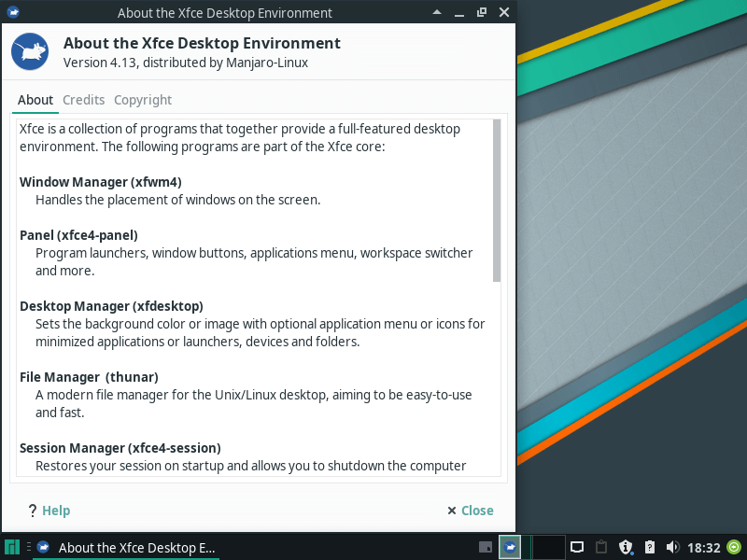Click the version 4.13 Manjaro-Linux subtitle
Image resolution: width=747 pixels, height=560 pixels.
click(x=186, y=63)
